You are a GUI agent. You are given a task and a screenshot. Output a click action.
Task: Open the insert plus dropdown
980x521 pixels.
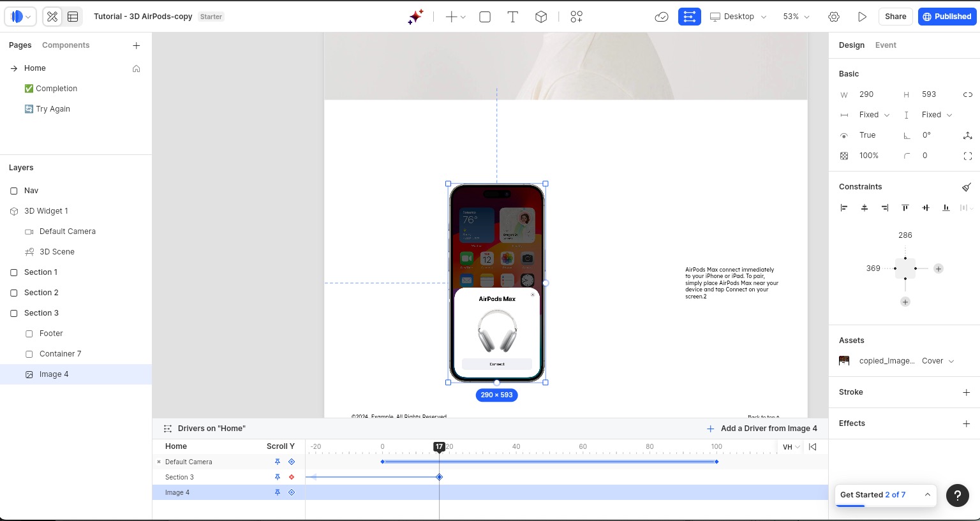[x=455, y=17]
